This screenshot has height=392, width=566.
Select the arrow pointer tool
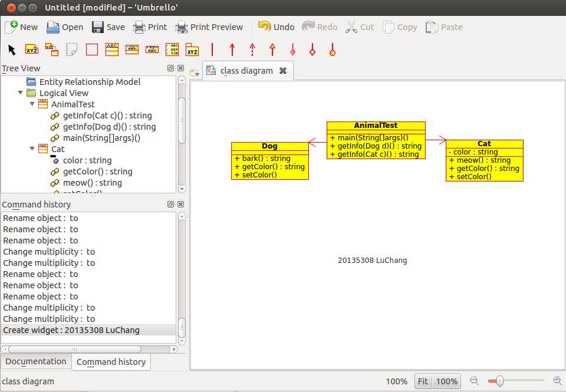point(12,50)
